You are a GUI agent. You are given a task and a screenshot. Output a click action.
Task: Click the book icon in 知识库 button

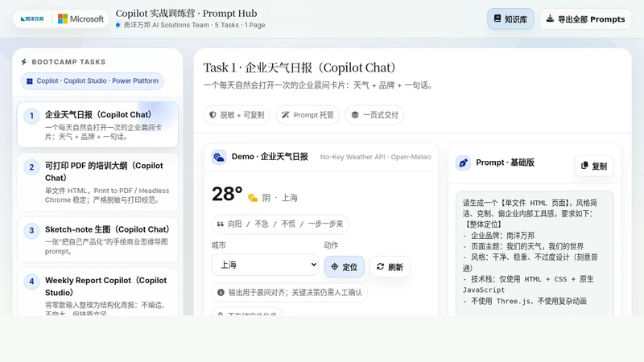(497, 19)
